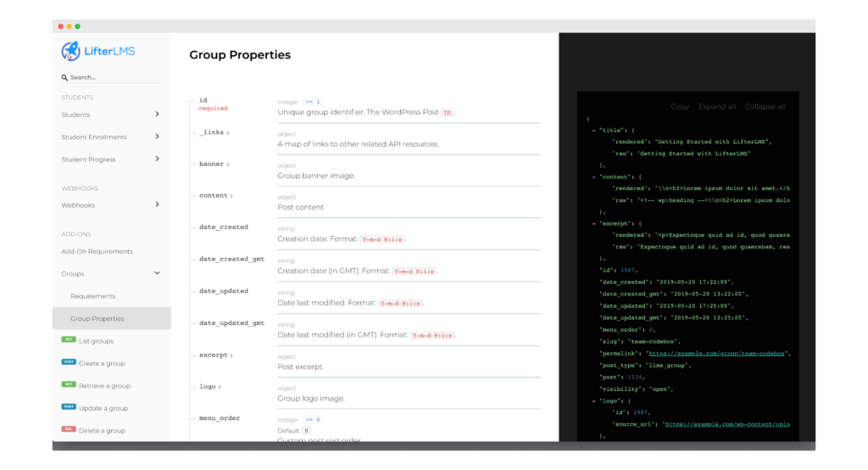Viewport: 868px width, 470px height.
Task: Click the date_updated_gmt property name
Action: pyautogui.click(x=232, y=323)
